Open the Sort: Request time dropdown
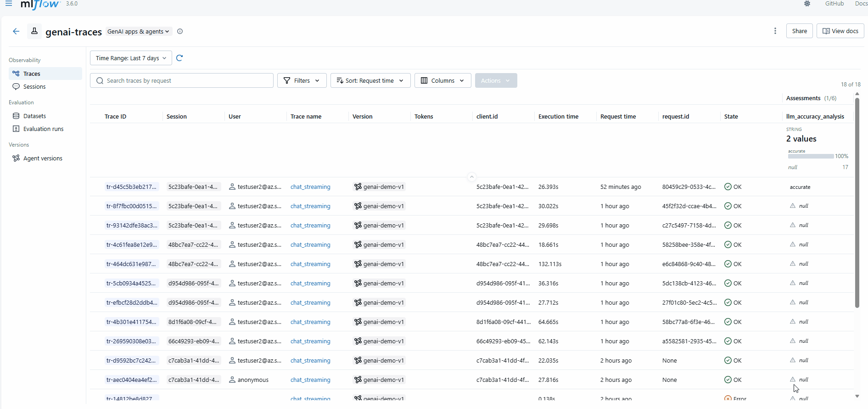The image size is (868, 409). [370, 80]
